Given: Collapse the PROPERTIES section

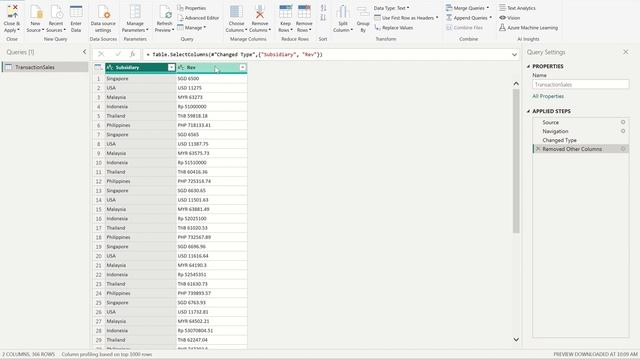Looking at the screenshot, I should click(529, 66).
